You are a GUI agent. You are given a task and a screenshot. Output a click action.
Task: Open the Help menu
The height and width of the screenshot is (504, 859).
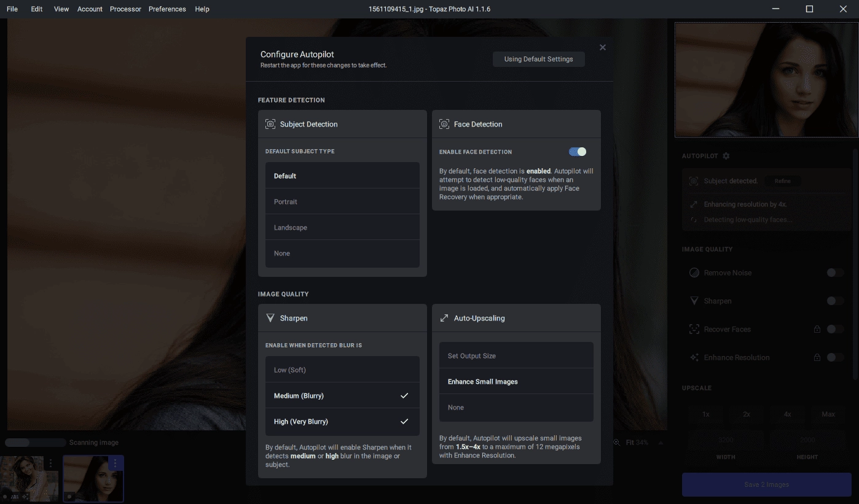[x=202, y=9]
